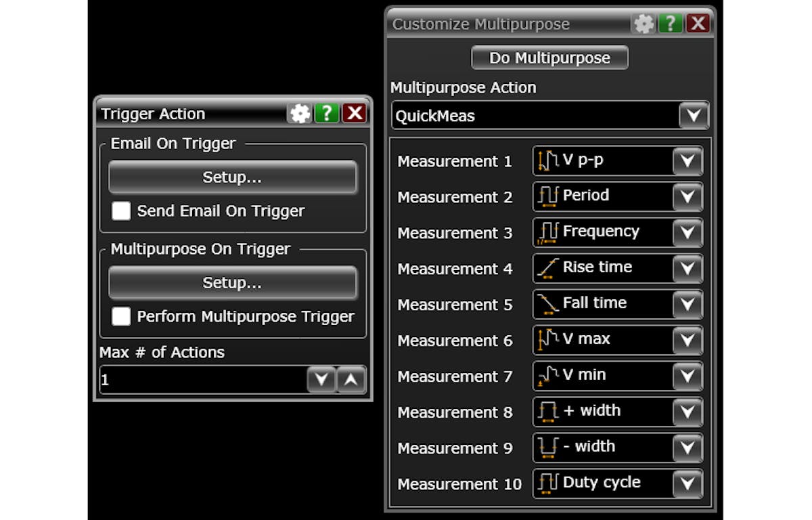
Task: Open the Measurement 9 width dropdown
Action: coord(689,446)
